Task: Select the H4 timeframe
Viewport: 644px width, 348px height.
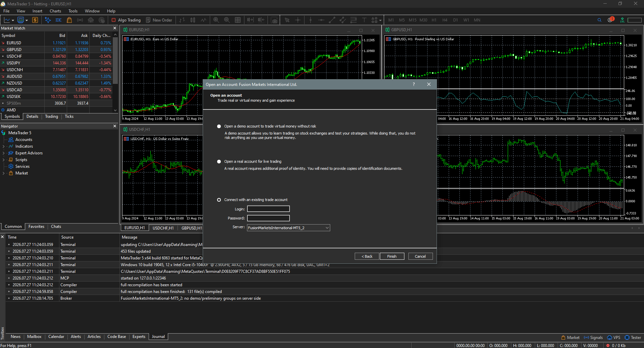Action: coord(445,20)
